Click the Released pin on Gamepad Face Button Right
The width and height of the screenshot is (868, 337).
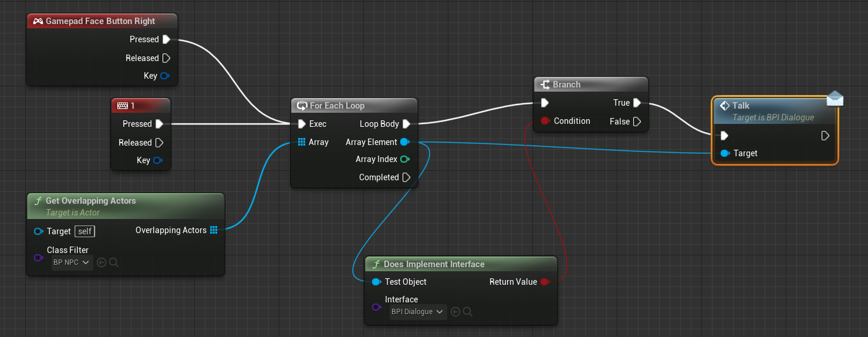coord(166,58)
